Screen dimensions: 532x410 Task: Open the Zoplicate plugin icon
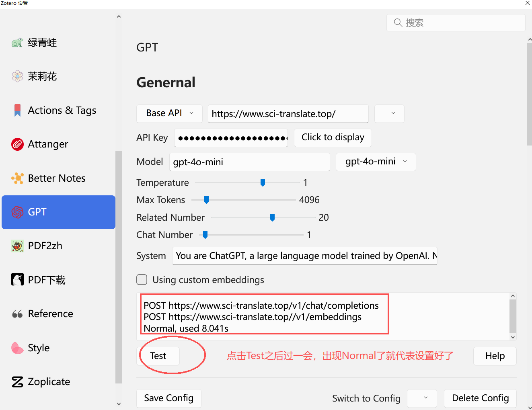click(17, 381)
